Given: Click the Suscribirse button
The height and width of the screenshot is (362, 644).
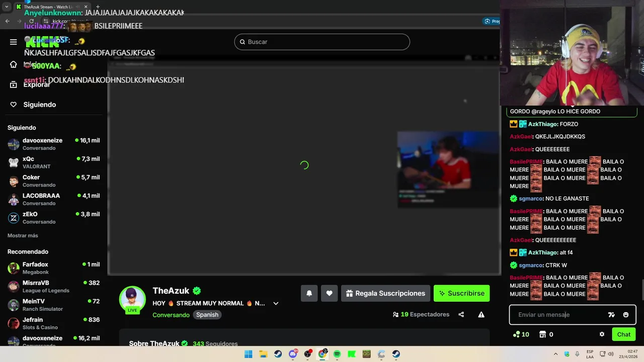Looking at the screenshot, I should 461,294.
